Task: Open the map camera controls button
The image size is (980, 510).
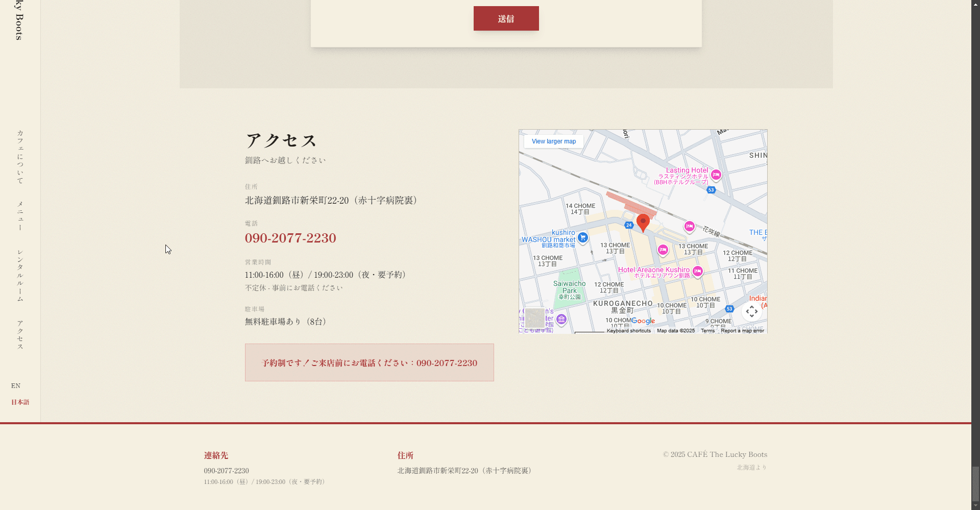Action: [x=751, y=311]
